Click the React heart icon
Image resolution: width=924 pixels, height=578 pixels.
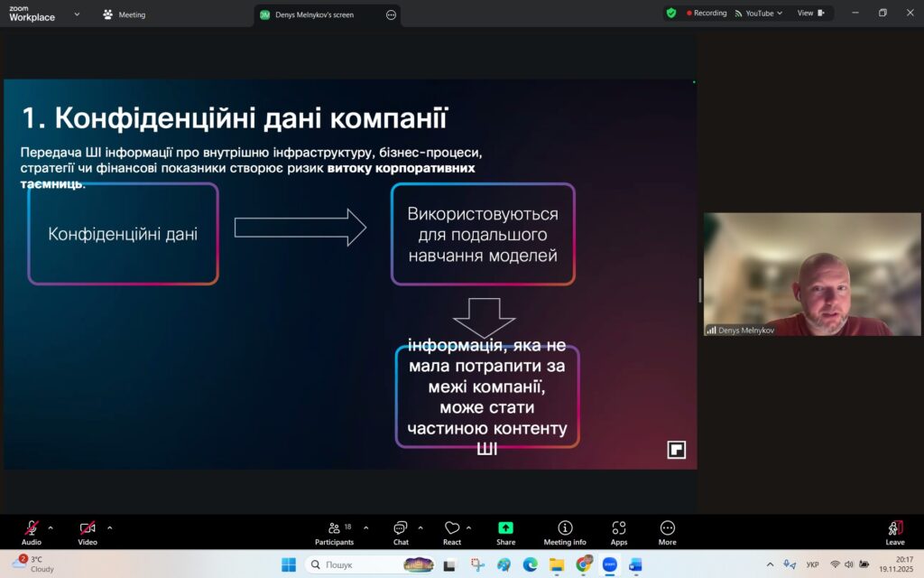pyautogui.click(x=452, y=532)
